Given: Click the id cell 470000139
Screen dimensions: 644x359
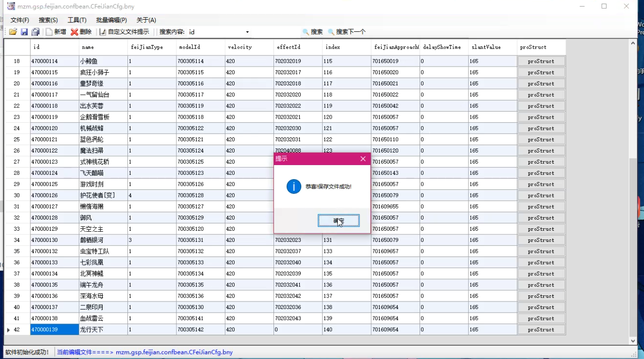Looking at the screenshot, I should pos(55,330).
